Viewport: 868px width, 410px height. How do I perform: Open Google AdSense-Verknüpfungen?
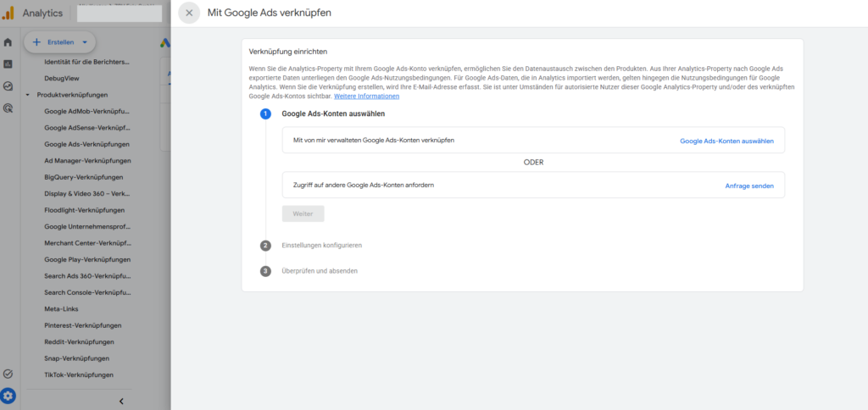pyautogui.click(x=87, y=128)
